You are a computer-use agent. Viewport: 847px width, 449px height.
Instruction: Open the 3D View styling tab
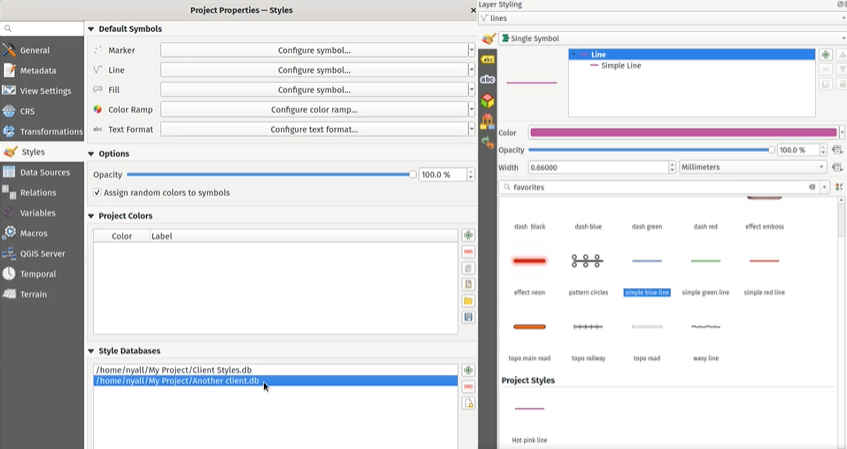tap(488, 102)
